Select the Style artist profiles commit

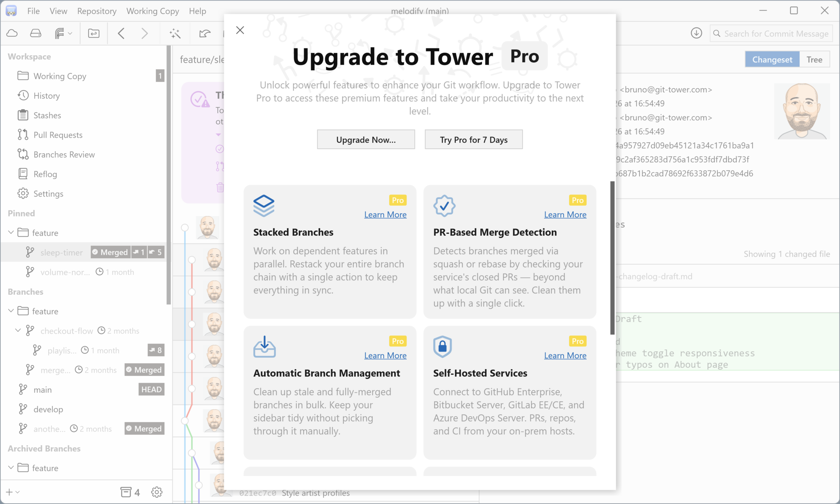coord(315,493)
